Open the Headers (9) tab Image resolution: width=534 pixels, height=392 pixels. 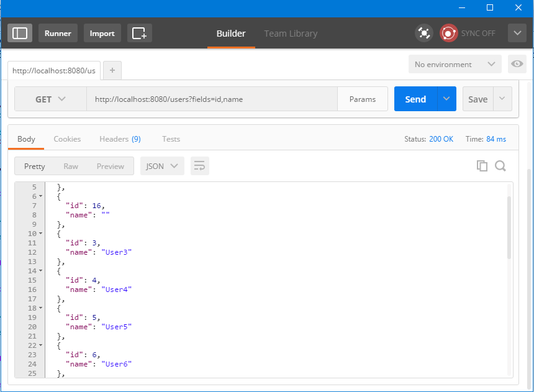tap(120, 139)
